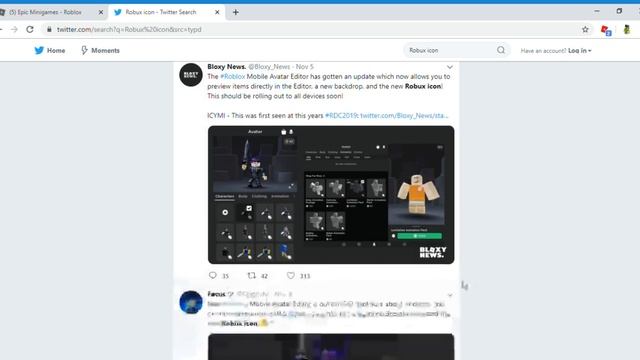Screen dimensions: 640x360
Task: Open Bloxy News profile avatar
Action: pos(191,75)
